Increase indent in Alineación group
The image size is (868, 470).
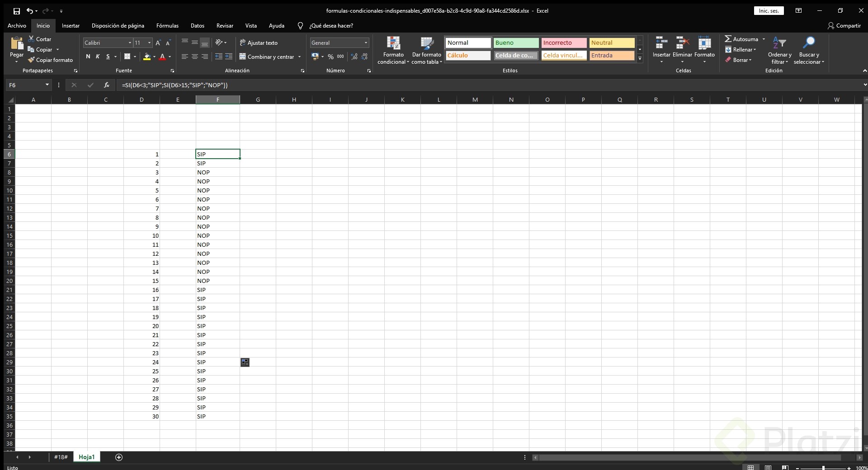tap(229, 56)
